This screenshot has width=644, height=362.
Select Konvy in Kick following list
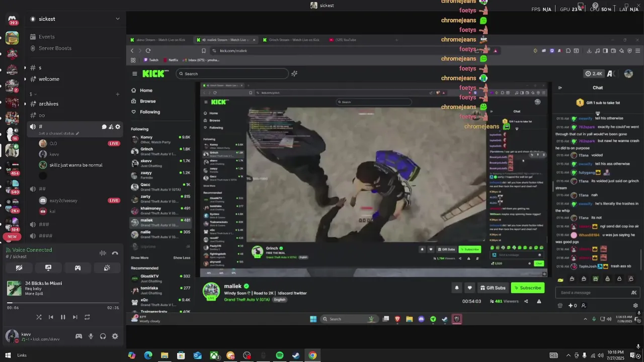click(x=160, y=139)
